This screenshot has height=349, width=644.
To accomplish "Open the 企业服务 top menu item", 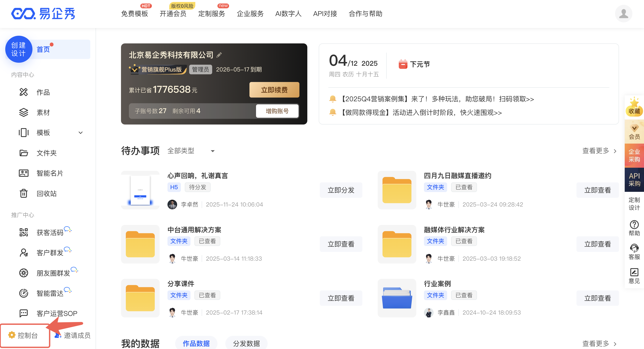I will [250, 14].
